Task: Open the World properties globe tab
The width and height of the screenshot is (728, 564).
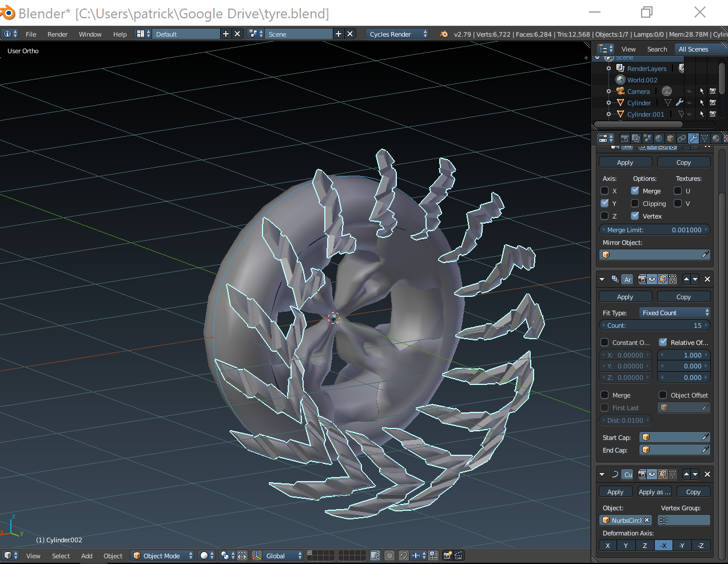Action: point(659,138)
